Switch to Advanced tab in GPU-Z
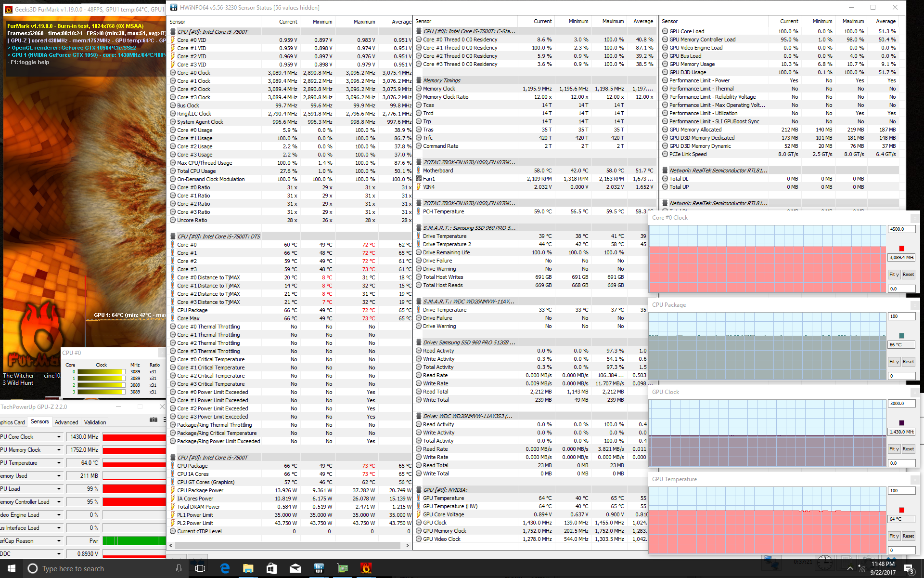The height and width of the screenshot is (578, 924). 66,422
